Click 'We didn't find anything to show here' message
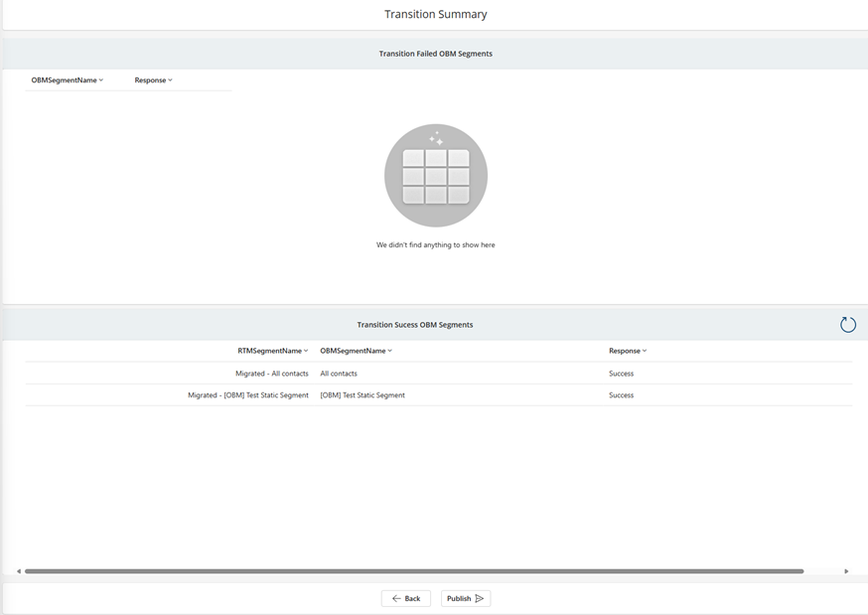The height and width of the screenshot is (615, 868). (436, 244)
